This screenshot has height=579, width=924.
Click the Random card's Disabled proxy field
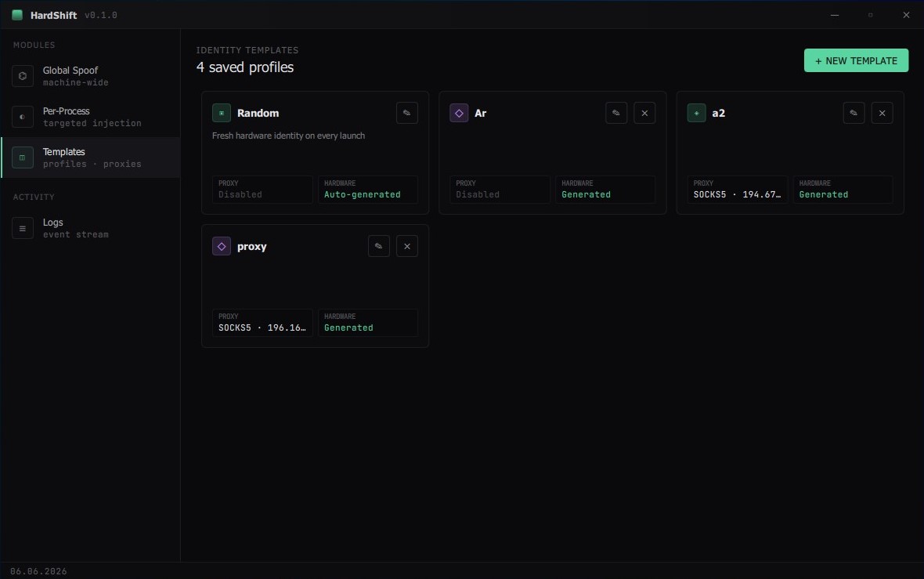pyautogui.click(x=262, y=190)
